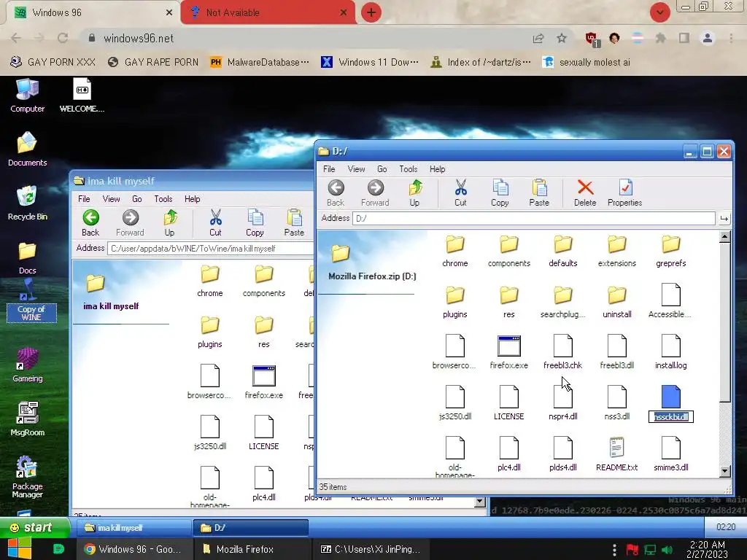Open Properties in D:/ window toolbar
The image size is (747, 560).
point(624,192)
